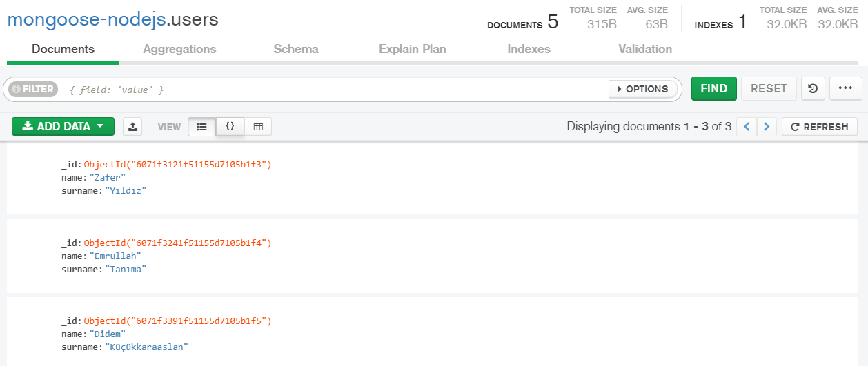868x366 pixels.
Task: Refresh the documents list
Action: point(820,127)
